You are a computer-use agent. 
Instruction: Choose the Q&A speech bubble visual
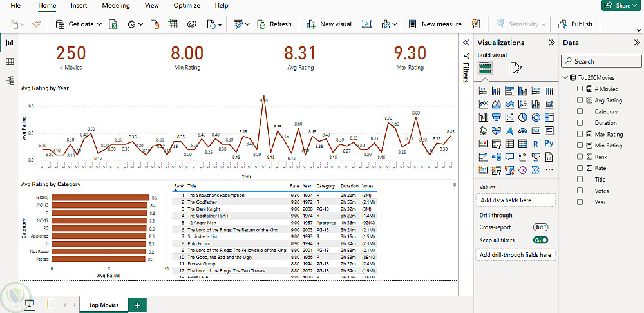(509, 157)
